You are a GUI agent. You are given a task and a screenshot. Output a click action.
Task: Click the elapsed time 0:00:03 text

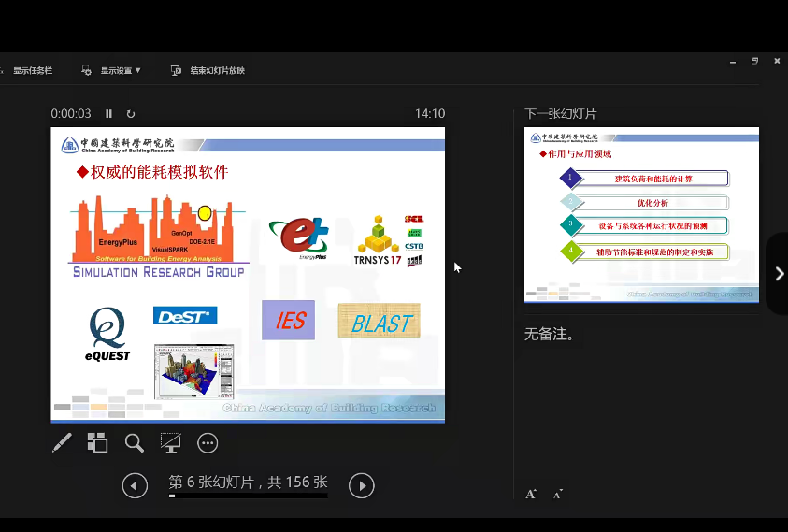tap(71, 114)
